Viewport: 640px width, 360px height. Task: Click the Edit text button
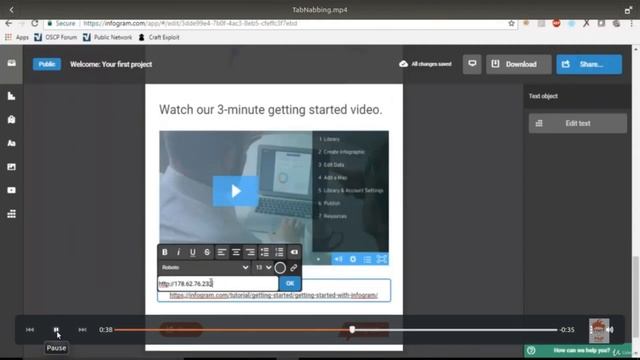click(x=578, y=123)
